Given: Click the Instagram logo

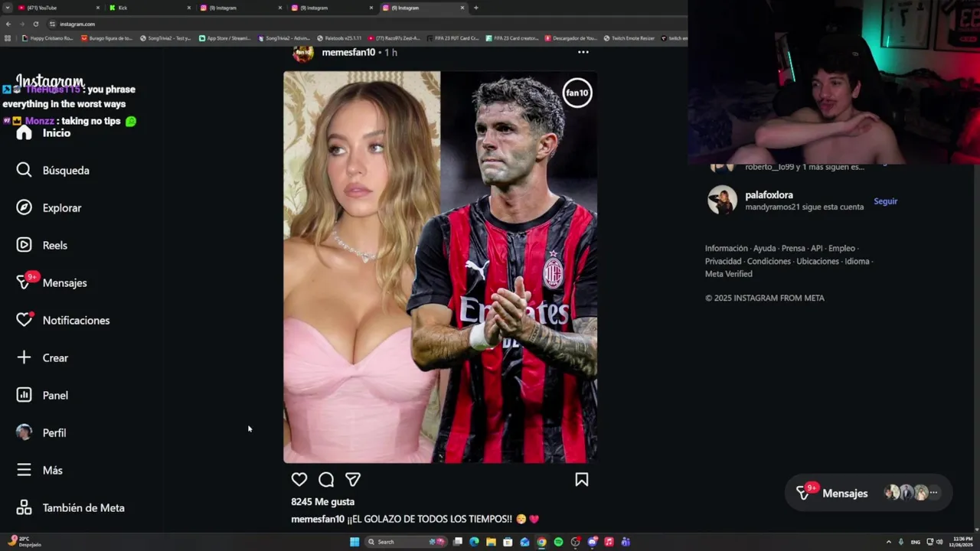Looking at the screenshot, I should click(50, 82).
